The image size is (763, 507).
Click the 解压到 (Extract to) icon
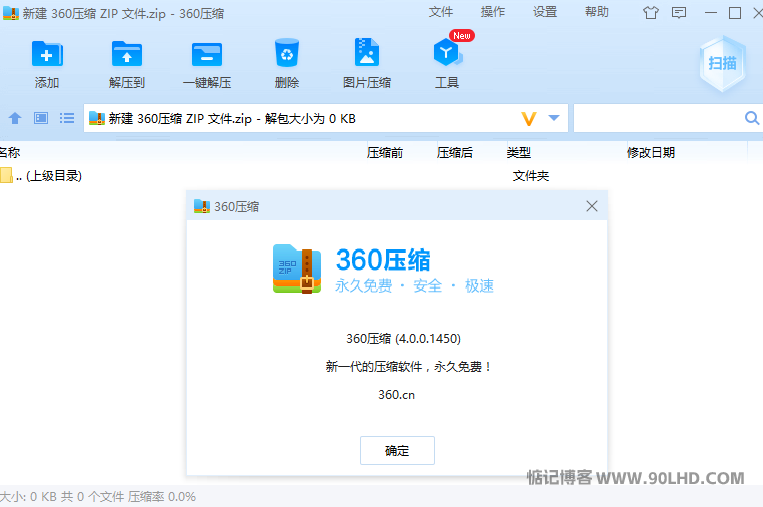127,54
